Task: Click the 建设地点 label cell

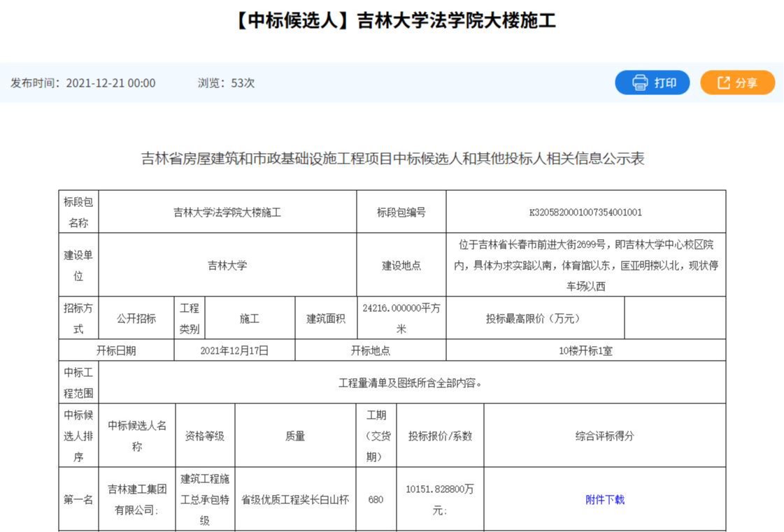Action: point(401,265)
